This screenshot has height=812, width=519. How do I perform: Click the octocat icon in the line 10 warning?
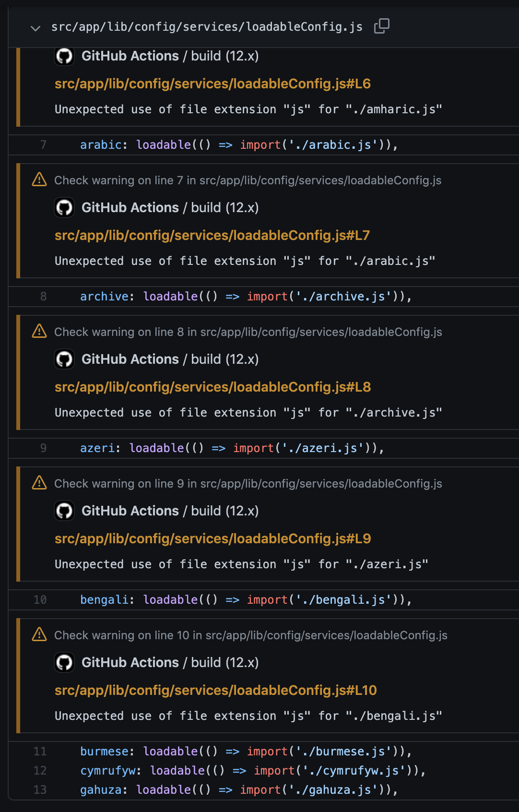tap(64, 663)
